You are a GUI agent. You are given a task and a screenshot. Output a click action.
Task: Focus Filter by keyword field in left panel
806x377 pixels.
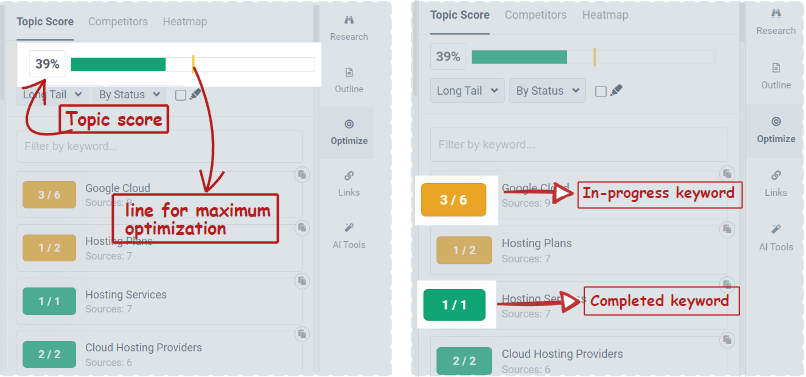160,147
